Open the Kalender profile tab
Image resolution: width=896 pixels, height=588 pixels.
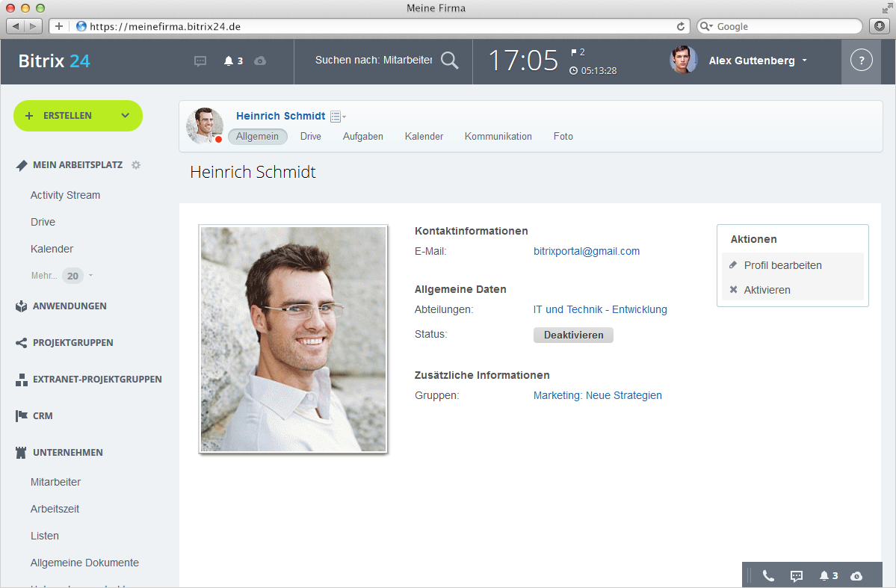tap(424, 137)
